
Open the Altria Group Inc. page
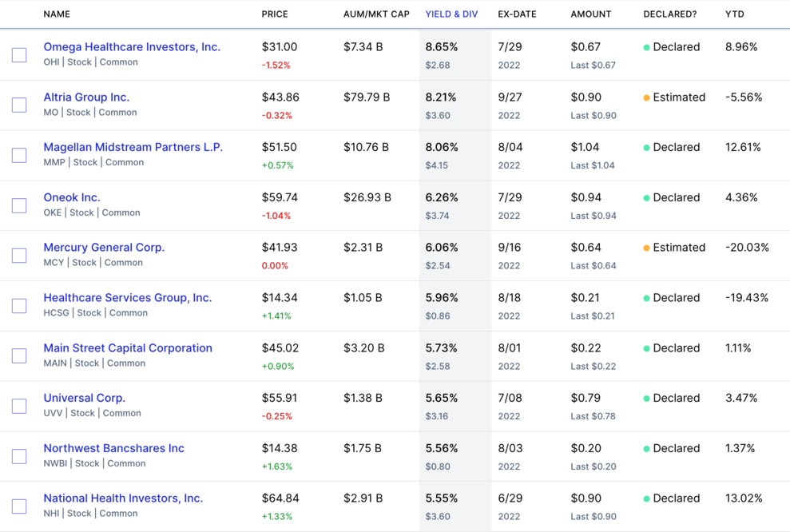point(86,97)
